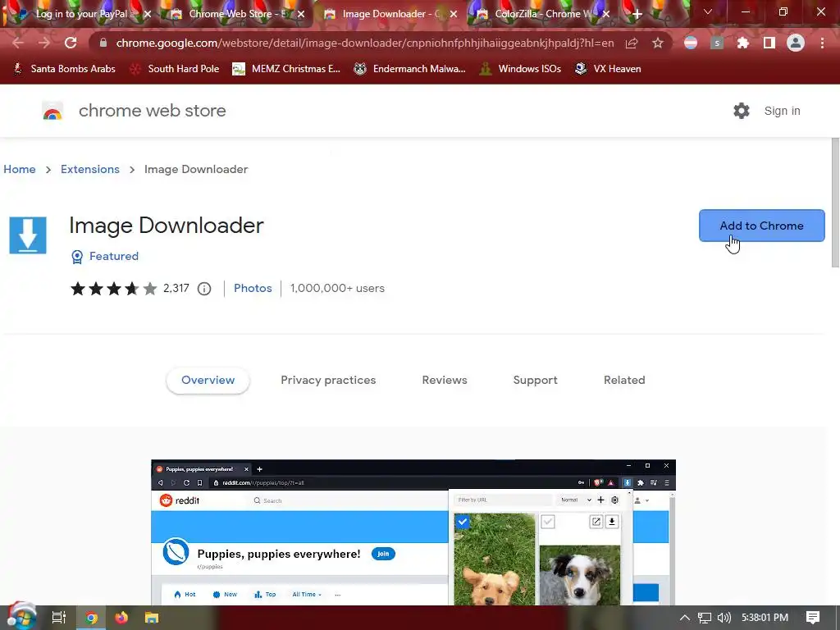Launch Firefox from taskbar
The width and height of the screenshot is (840, 630).
(121, 618)
